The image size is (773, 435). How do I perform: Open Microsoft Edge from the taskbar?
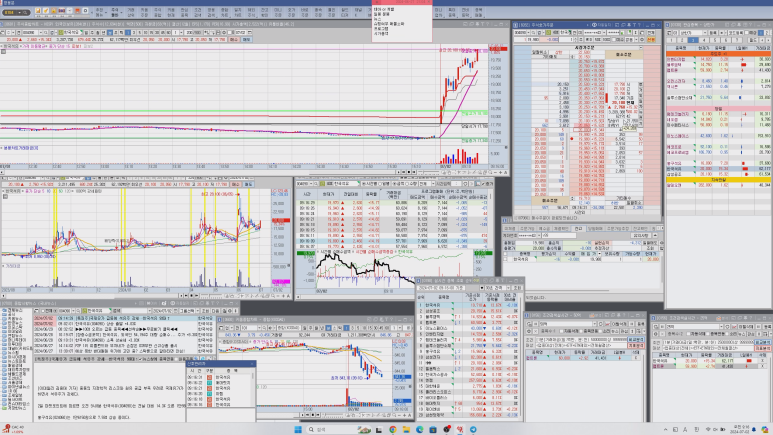420,430
